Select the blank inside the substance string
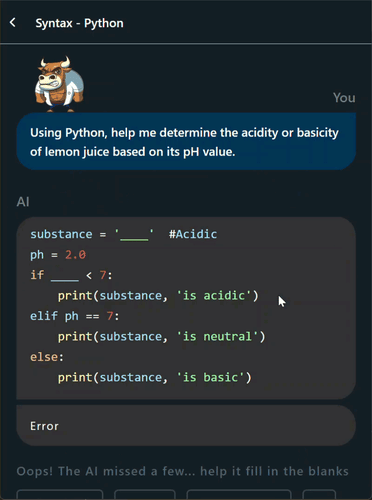Viewport: 372px width, 500px height. pos(134,235)
